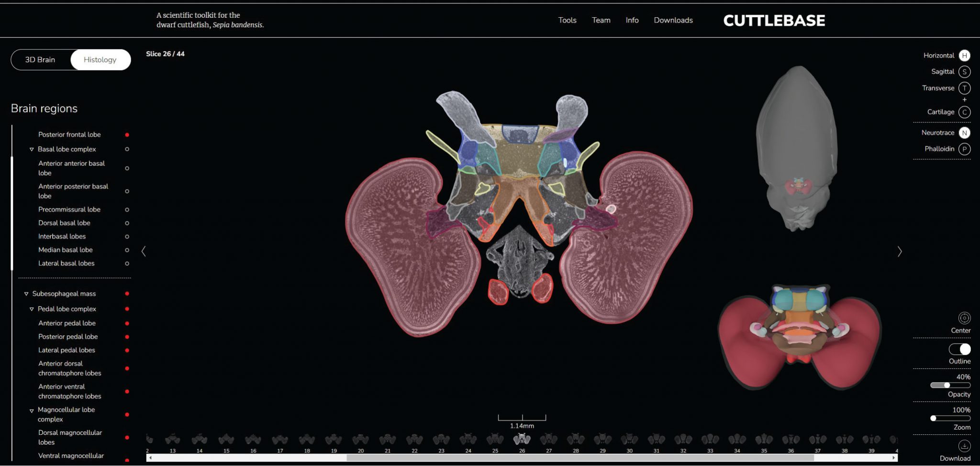The width and height of the screenshot is (980, 466).
Task: Open the Downloads page link
Action: (x=673, y=20)
